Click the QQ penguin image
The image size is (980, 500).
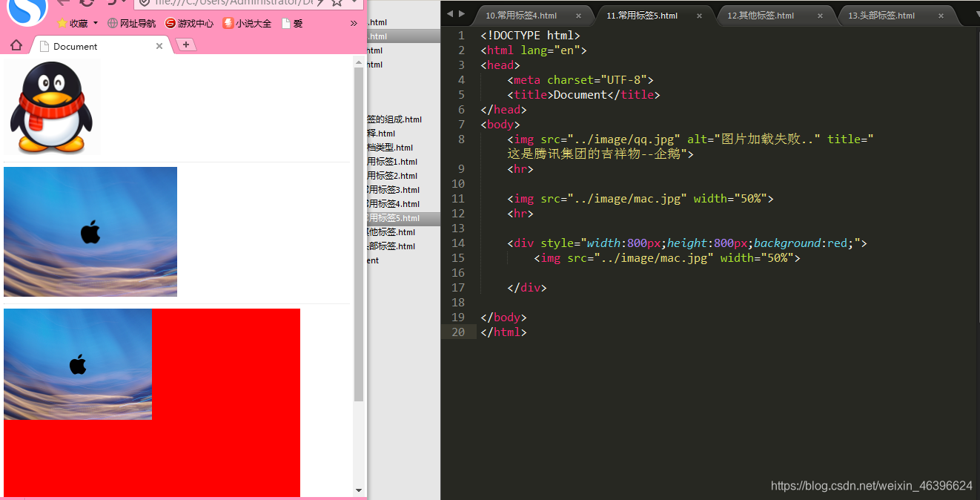(52, 108)
